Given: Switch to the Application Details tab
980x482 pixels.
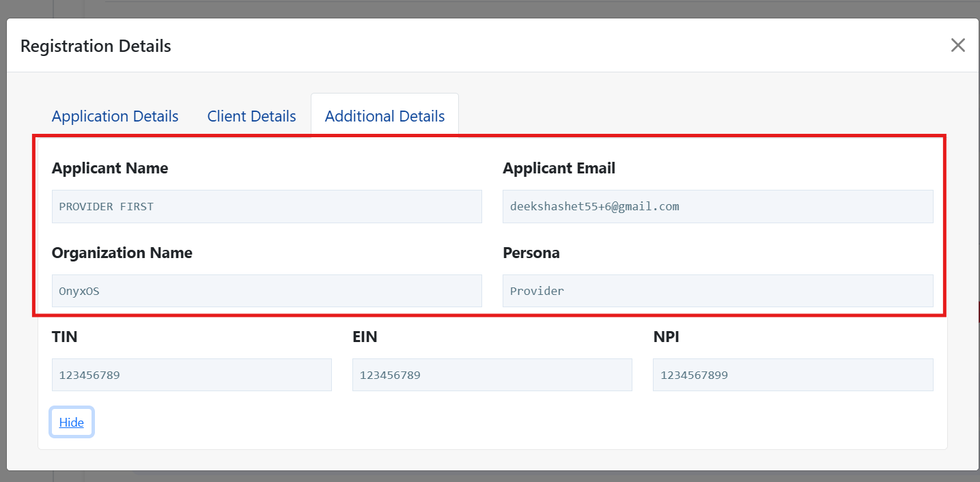Looking at the screenshot, I should (115, 116).
